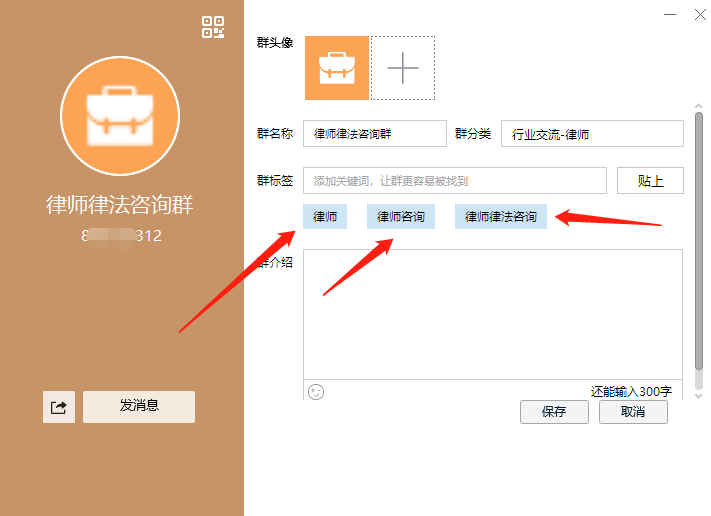Click the vertical scrollbar thumb

coord(698,241)
